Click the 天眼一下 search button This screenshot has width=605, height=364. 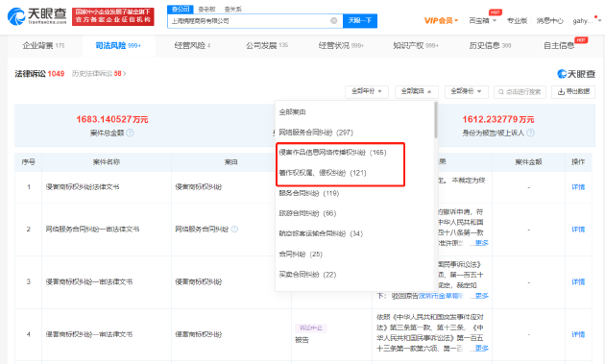point(359,21)
